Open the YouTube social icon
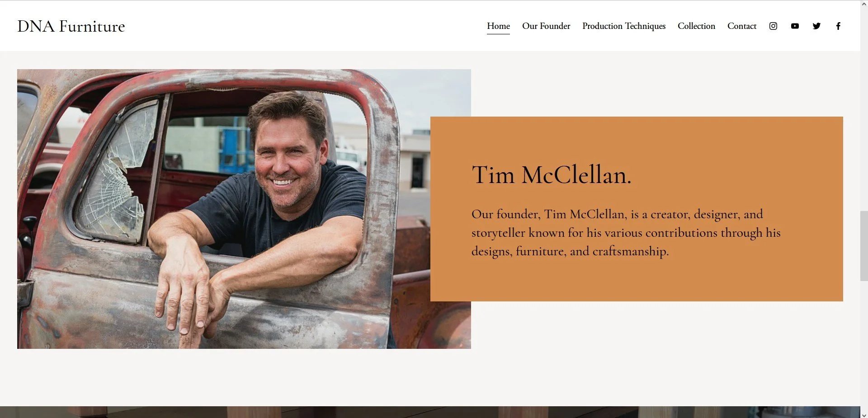868x418 pixels. [x=795, y=26]
